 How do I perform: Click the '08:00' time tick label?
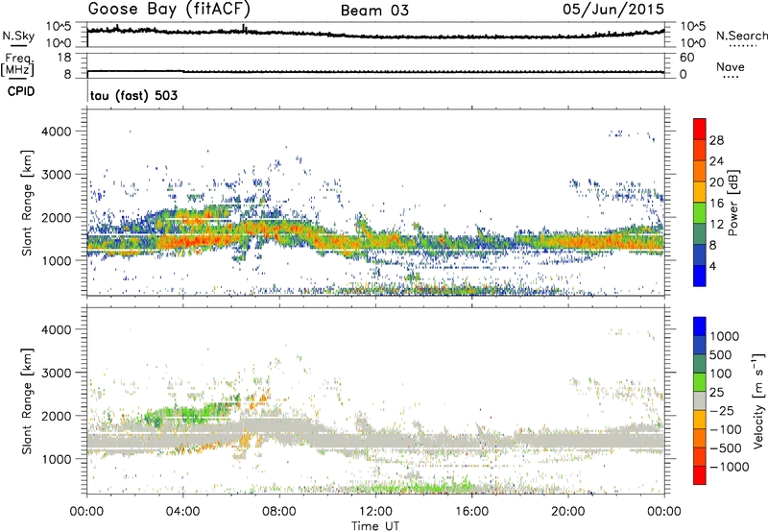(x=278, y=512)
